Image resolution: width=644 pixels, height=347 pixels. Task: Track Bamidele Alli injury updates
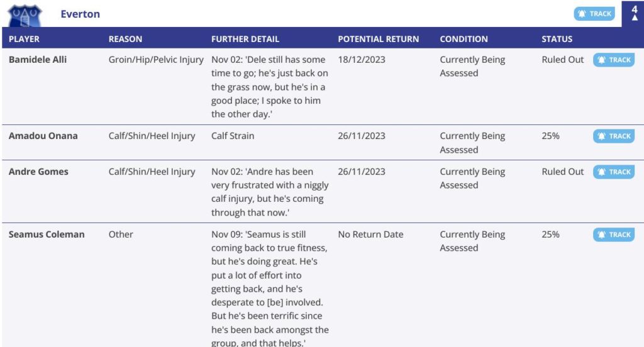(x=614, y=60)
